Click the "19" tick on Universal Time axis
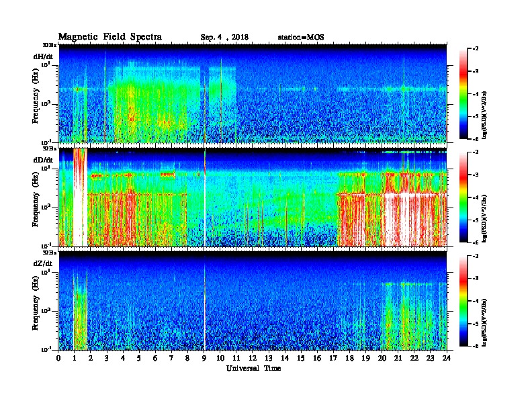Image resolution: width=532 pixels, height=411 pixels. point(365,359)
